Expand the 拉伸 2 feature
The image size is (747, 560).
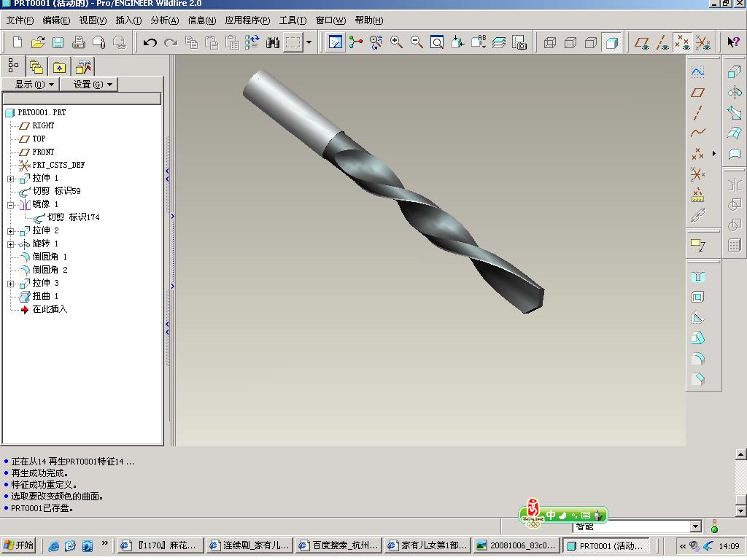[10, 231]
